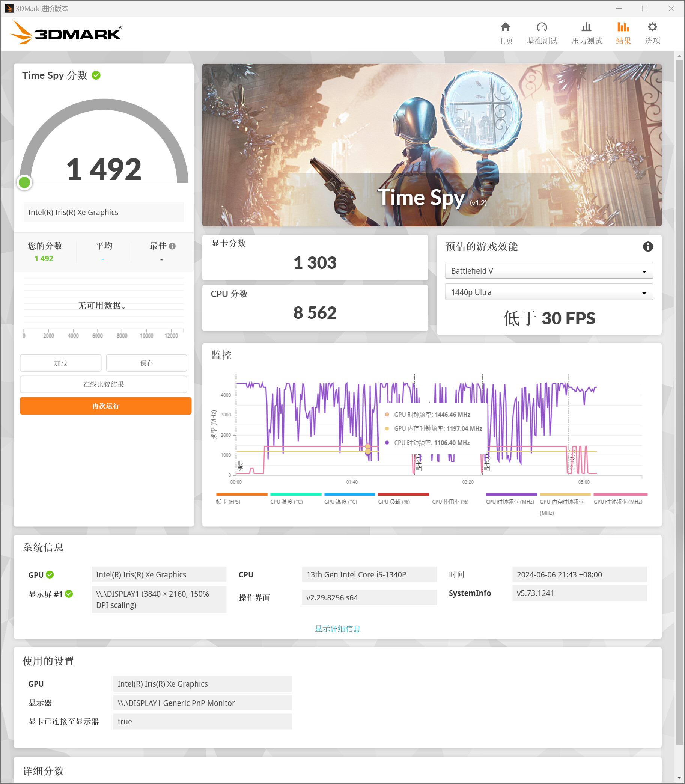Click the 保存 (Save) button

pyautogui.click(x=146, y=363)
